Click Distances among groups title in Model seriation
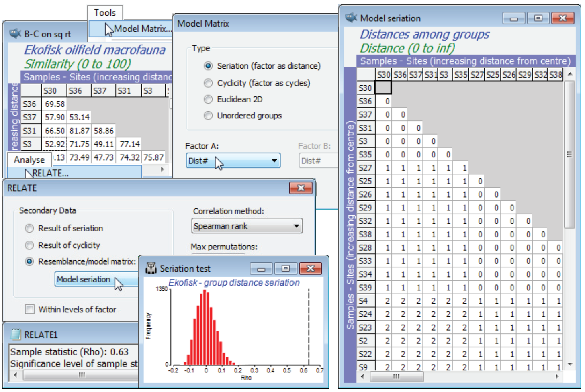585x392 pixels. 424,34
